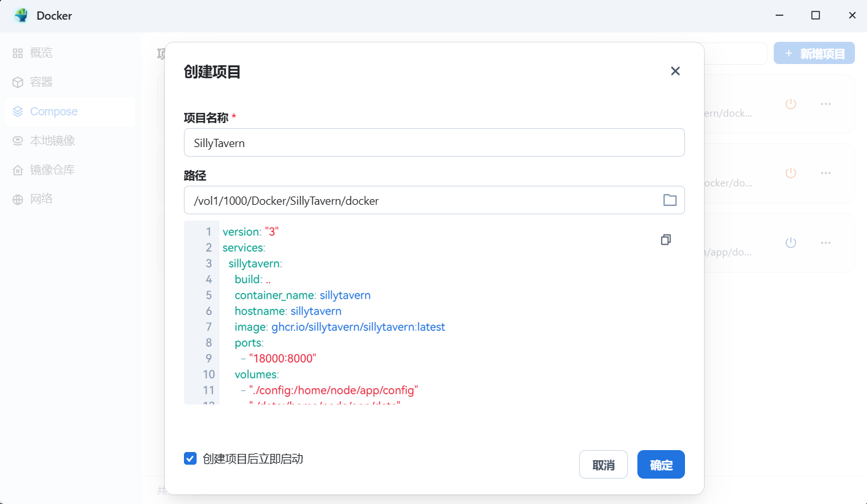Open 容器 section in the sidebar

pos(70,82)
